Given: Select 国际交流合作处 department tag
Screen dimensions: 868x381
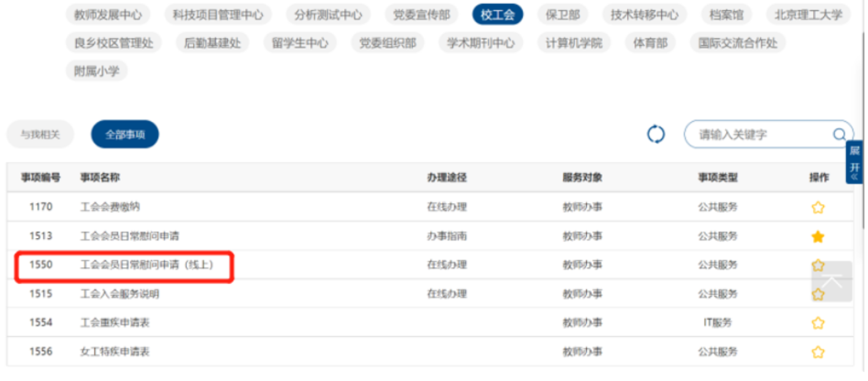Looking at the screenshot, I should click(737, 43).
